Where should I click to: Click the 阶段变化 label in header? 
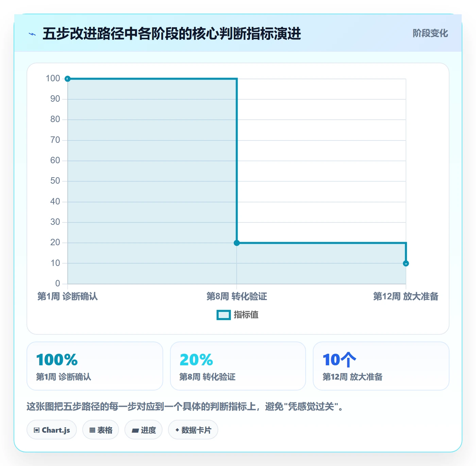pos(430,33)
